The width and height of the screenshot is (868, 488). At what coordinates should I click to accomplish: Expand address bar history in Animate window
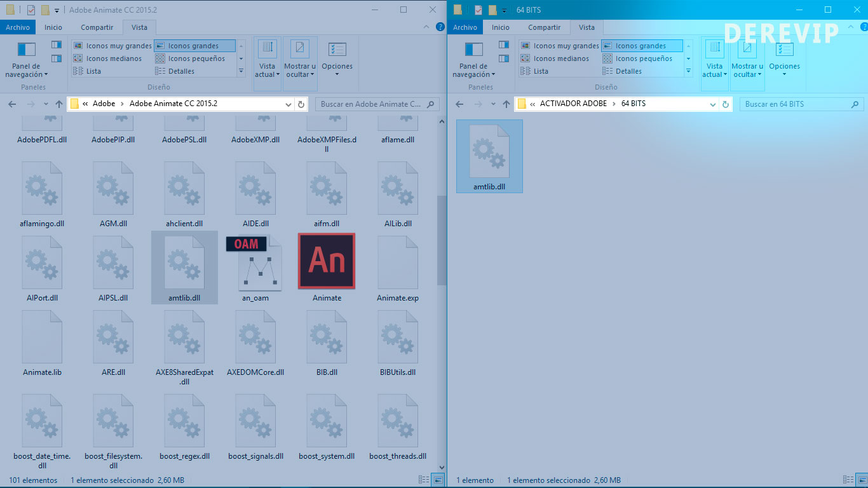(x=287, y=104)
